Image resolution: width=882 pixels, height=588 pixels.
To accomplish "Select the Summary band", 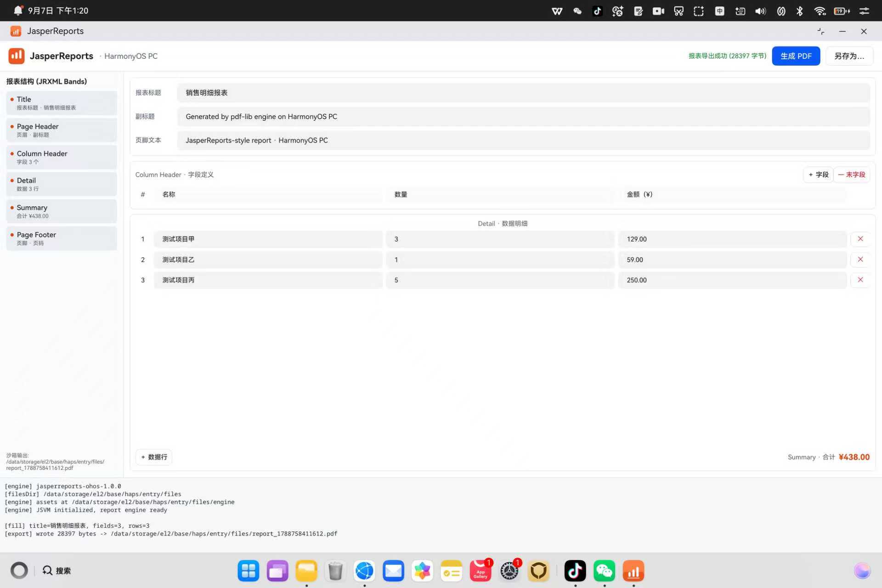I will tap(62, 211).
